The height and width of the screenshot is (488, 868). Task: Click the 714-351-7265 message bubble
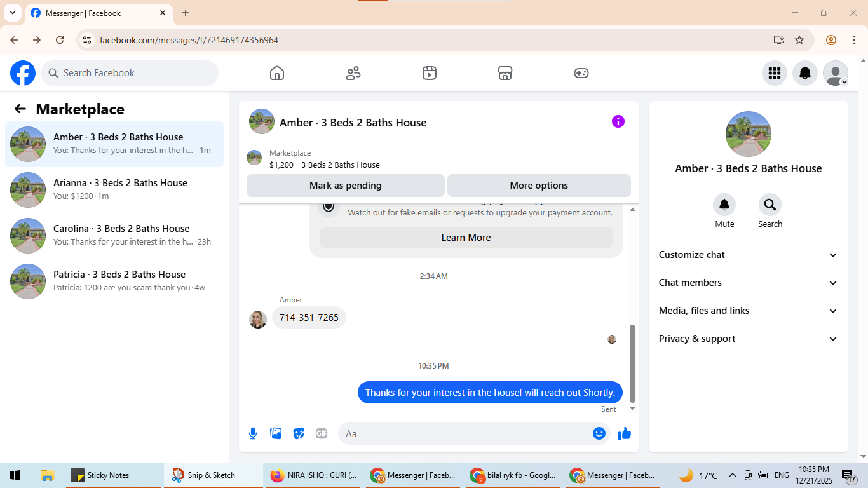coord(309,317)
